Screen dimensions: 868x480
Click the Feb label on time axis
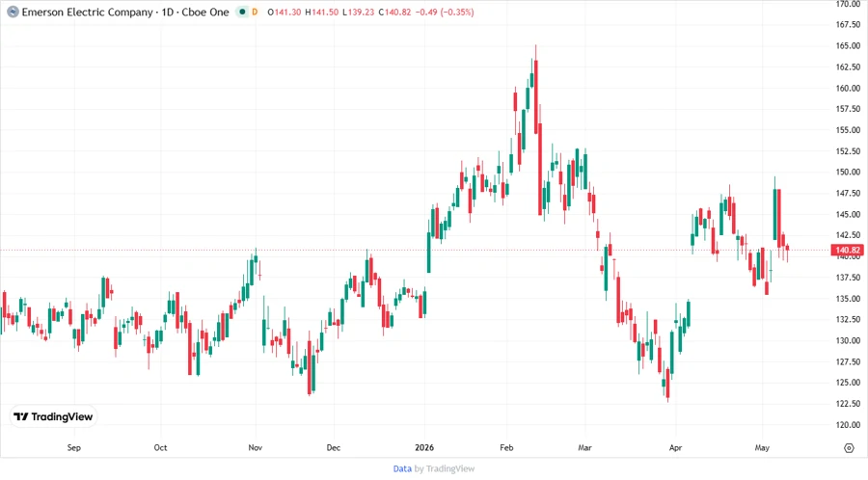(x=506, y=447)
